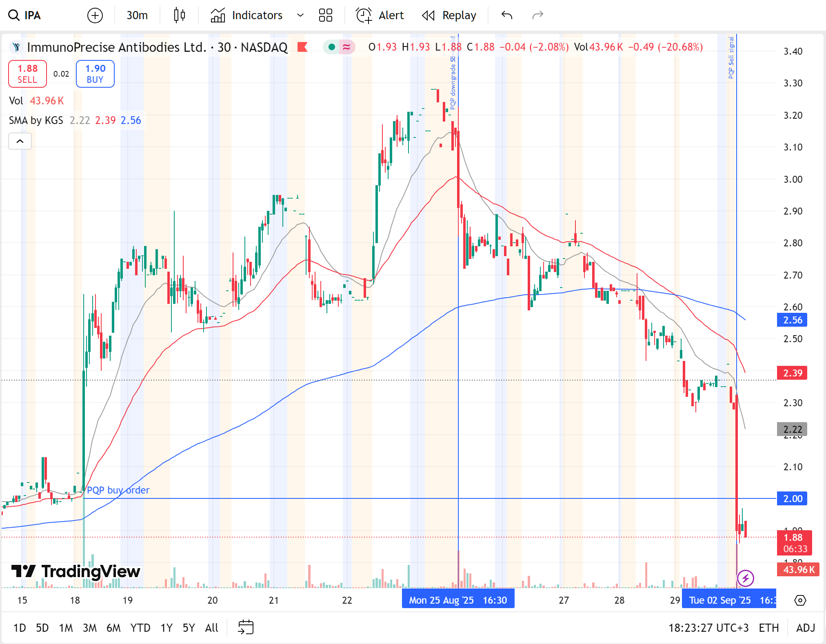
Task: Click the IPA symbol search icon
Action: (x=14, y=15)
